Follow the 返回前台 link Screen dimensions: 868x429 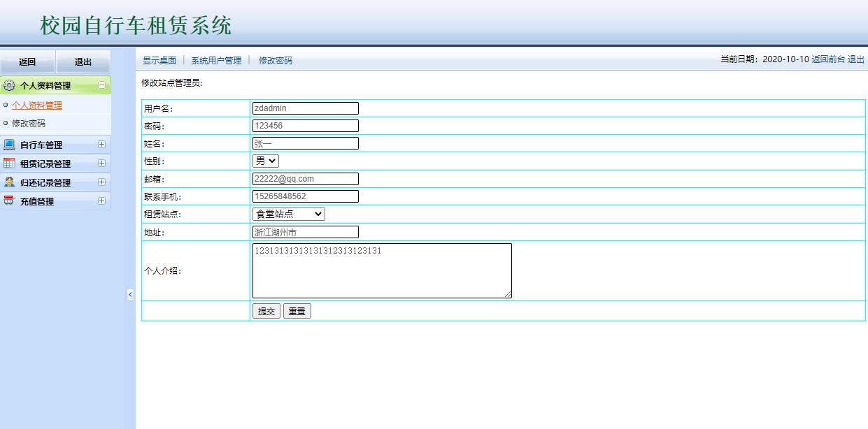(828, 59)
